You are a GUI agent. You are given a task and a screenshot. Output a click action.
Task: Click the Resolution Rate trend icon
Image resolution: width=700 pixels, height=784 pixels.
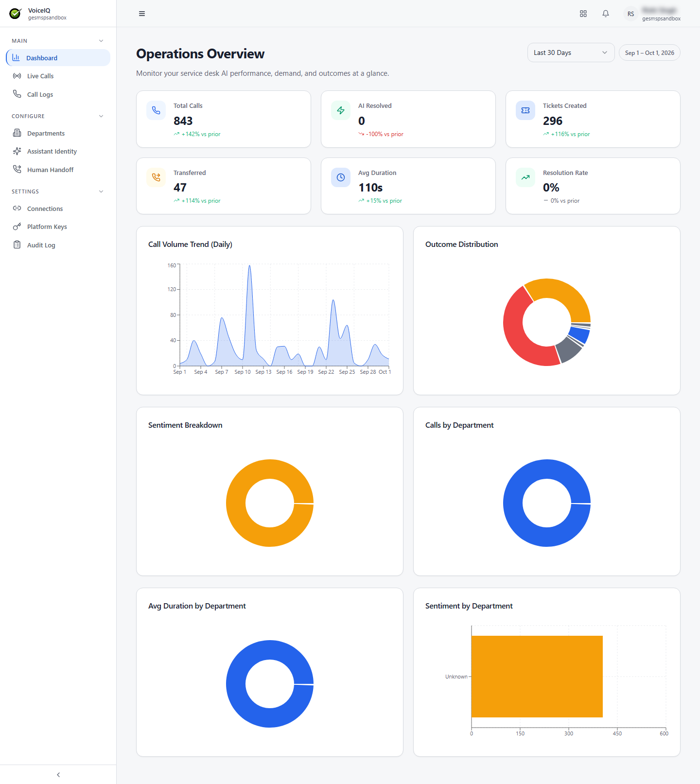(x=525, y=177)
